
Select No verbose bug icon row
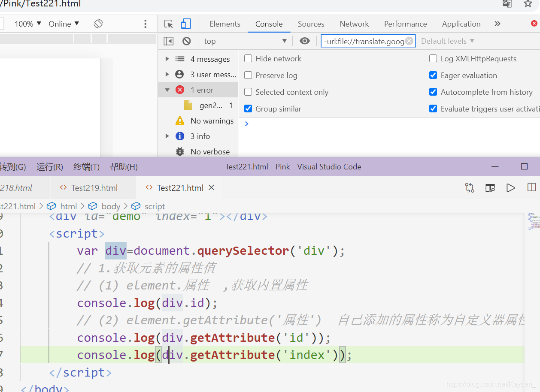pyautogui.click(x=180, y=152)
